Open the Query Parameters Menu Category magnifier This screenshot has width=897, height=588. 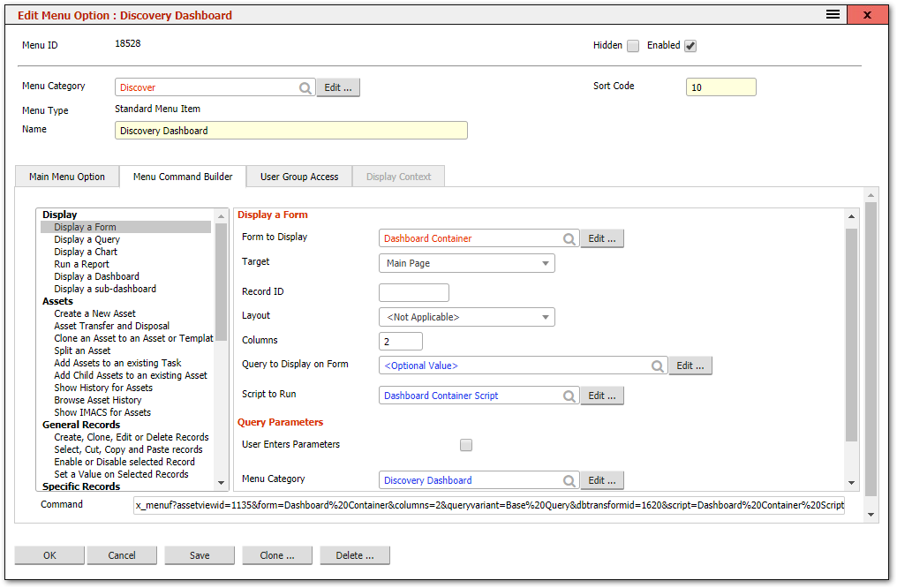coord(569,479)
